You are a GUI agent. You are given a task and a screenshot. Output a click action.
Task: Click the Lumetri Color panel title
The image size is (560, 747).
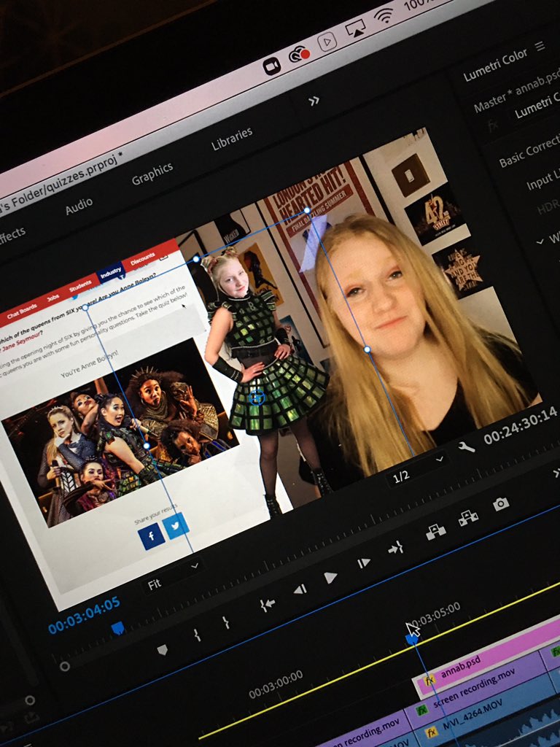click(x=495, y=64)
